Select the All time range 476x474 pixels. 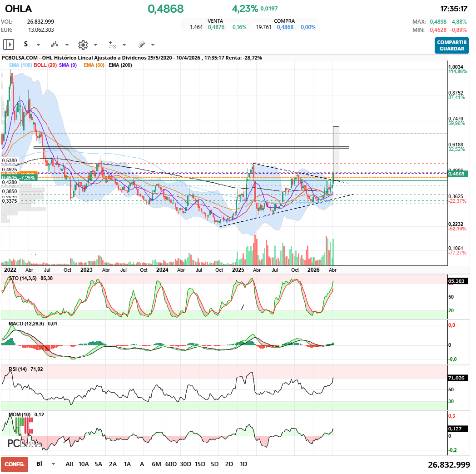(x=69, y=464)
